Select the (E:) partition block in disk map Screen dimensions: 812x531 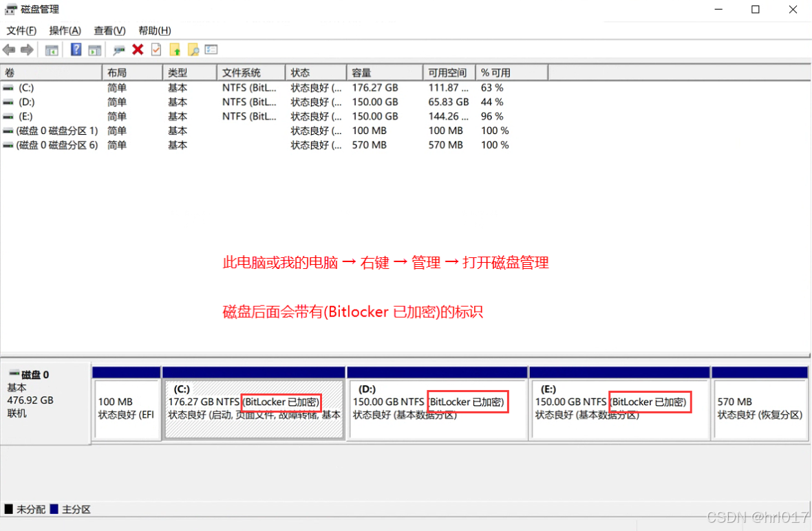point(620,409)
